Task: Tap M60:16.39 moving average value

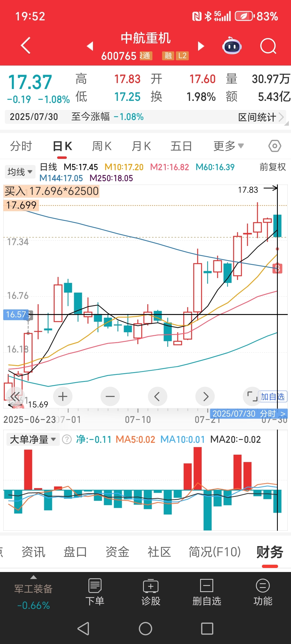Action: point(215,167)
